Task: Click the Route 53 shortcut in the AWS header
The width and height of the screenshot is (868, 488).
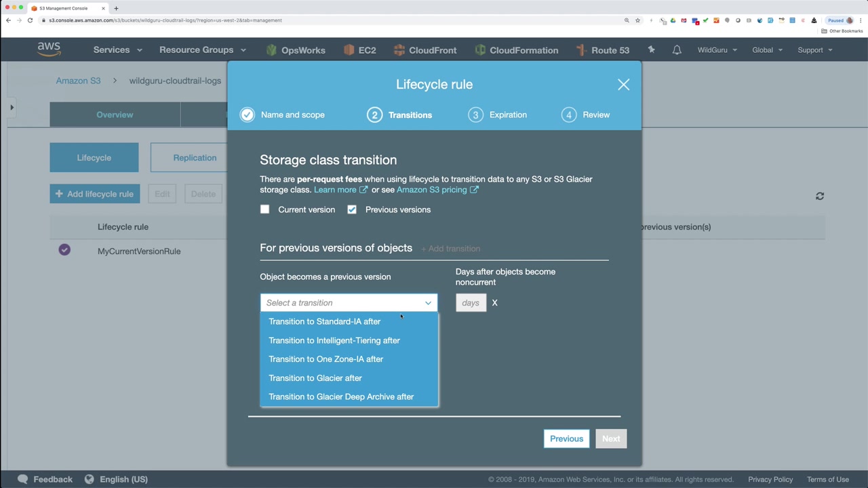Action: click(602, 50)
